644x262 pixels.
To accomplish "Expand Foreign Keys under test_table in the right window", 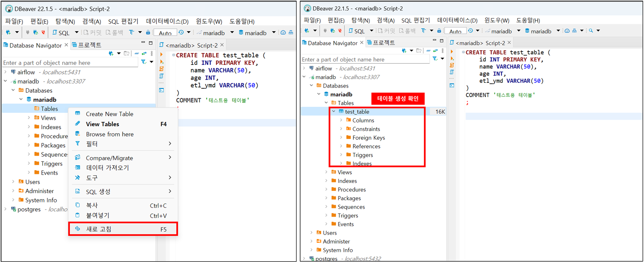I will click(x=341, y=137).
